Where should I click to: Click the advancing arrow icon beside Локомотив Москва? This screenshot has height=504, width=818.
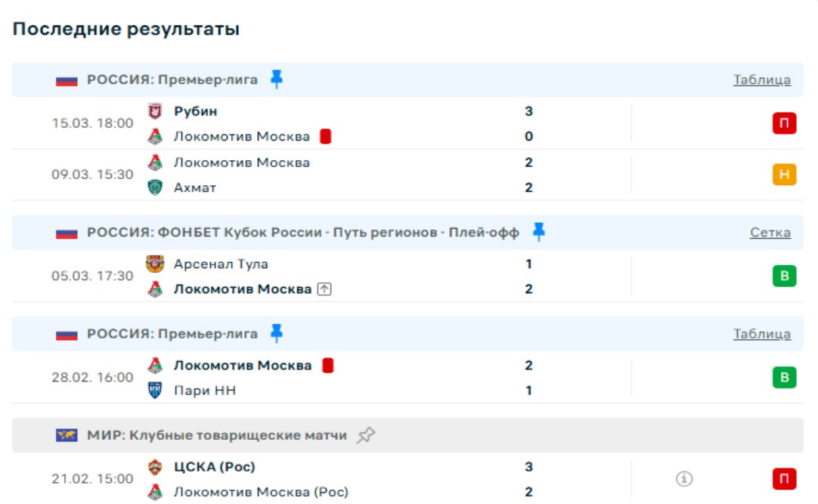coord(324,289)
